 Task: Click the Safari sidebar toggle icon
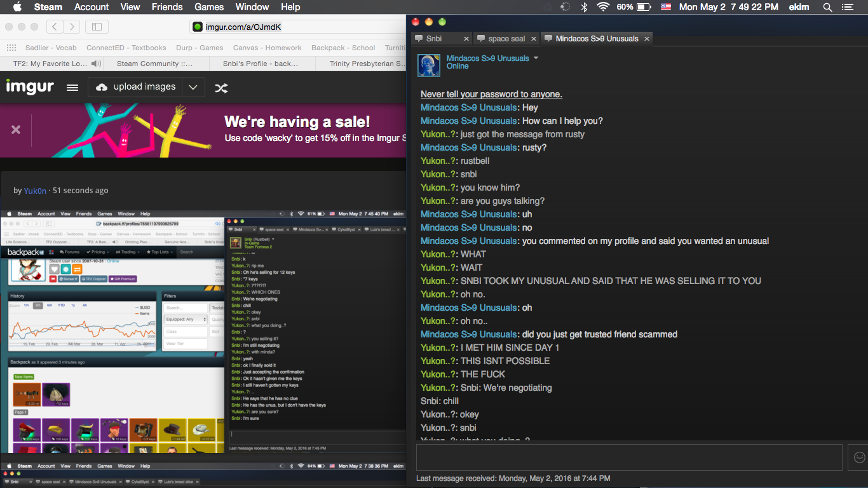pyautogui.click(x=97, y=27)
